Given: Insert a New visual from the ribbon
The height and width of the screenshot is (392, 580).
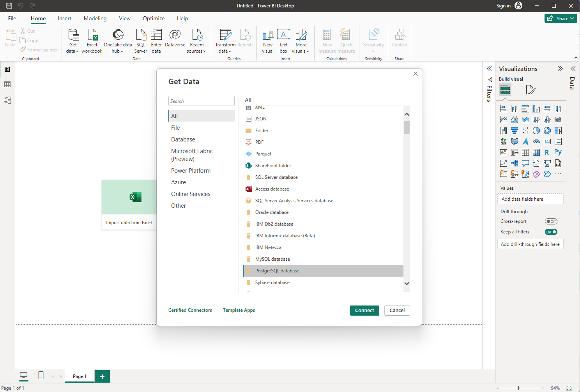Looking at the screenshot, I should (268, 41).
